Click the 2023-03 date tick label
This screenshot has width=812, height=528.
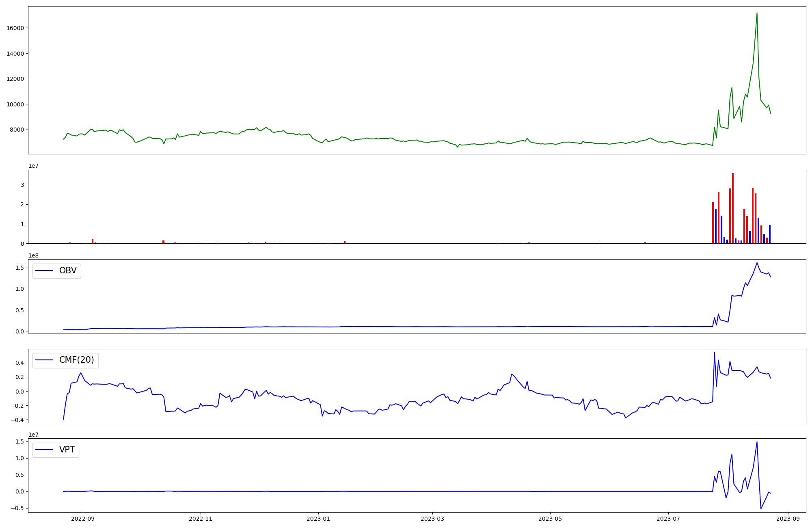pos(432,519)
